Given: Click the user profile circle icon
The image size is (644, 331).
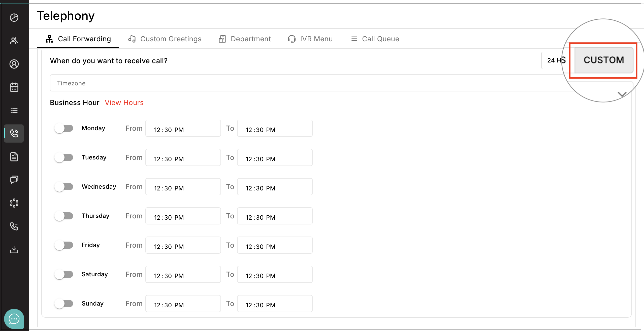Looking at the screenshot, I should click(x=14, y=64).
